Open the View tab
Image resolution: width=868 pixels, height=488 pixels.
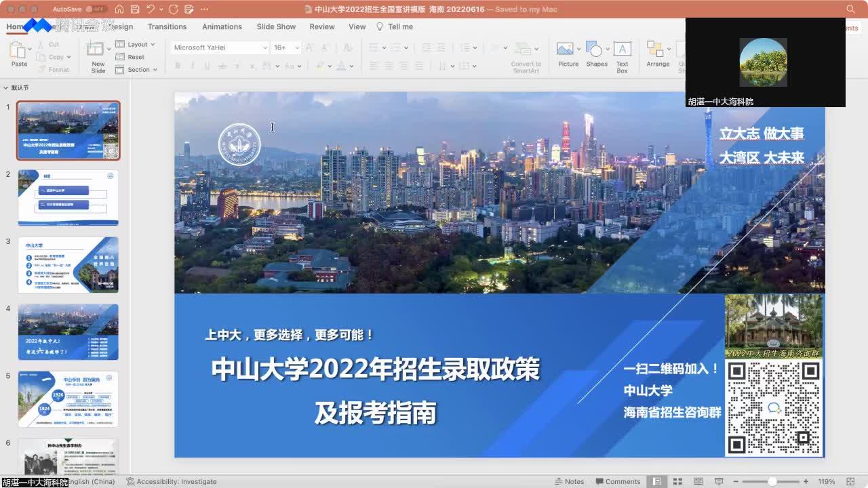[357, 27]
